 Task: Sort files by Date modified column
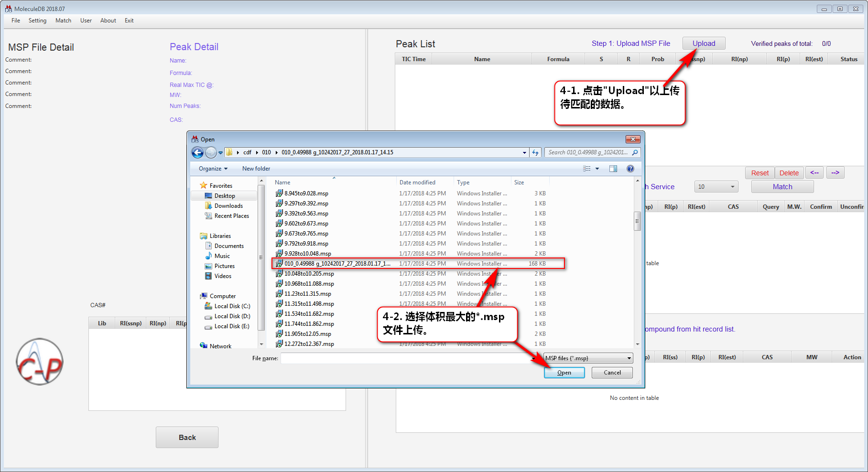tap(417, 182)
